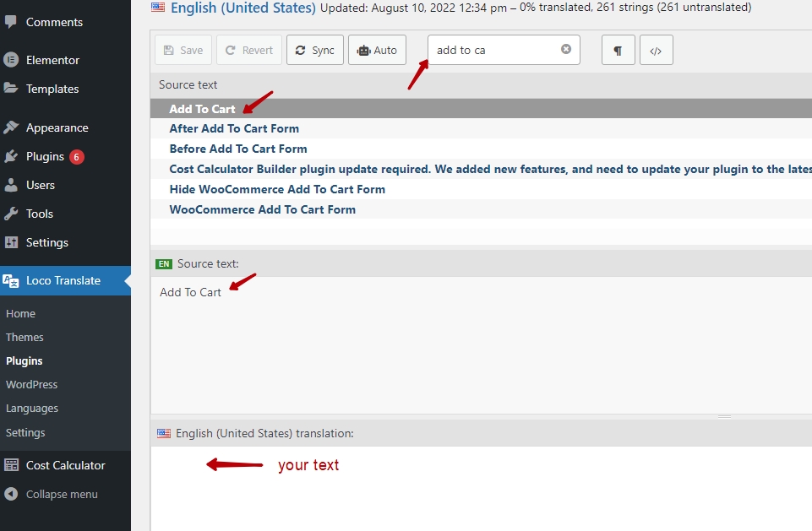This screenshot has width=812, height=531.
Task: Open Loco Translate Themes submenu
Action: [x=25, y=337]
